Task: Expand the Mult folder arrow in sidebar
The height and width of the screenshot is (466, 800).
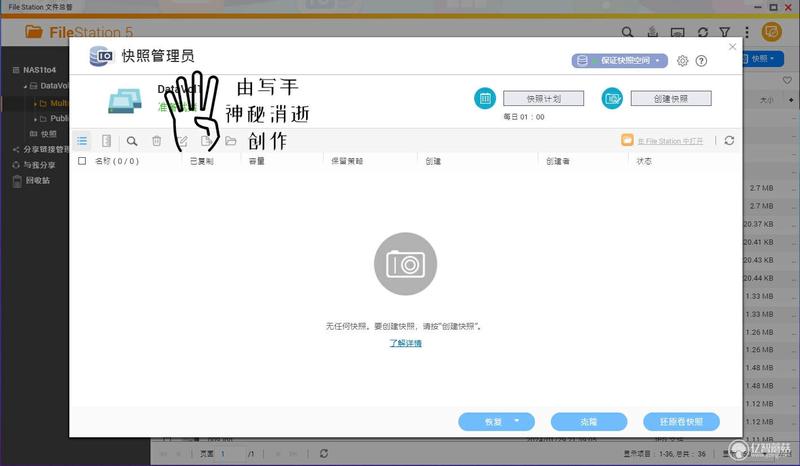Action: (x=35, y=104)
